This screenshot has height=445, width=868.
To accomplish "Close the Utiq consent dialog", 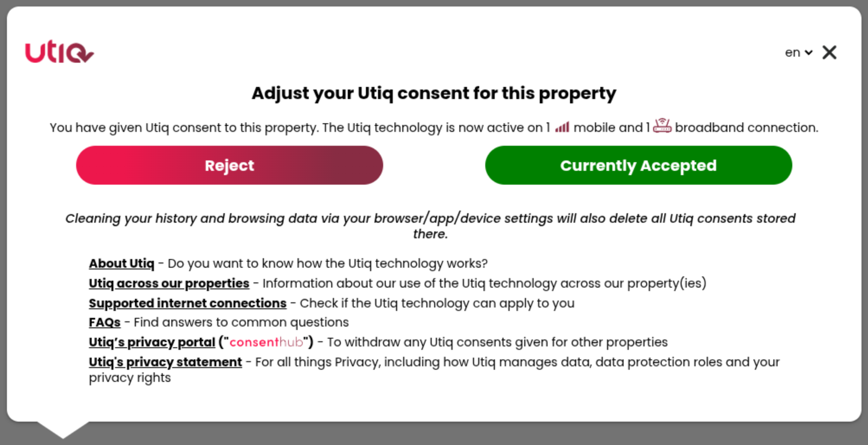I will coord(829,53).
